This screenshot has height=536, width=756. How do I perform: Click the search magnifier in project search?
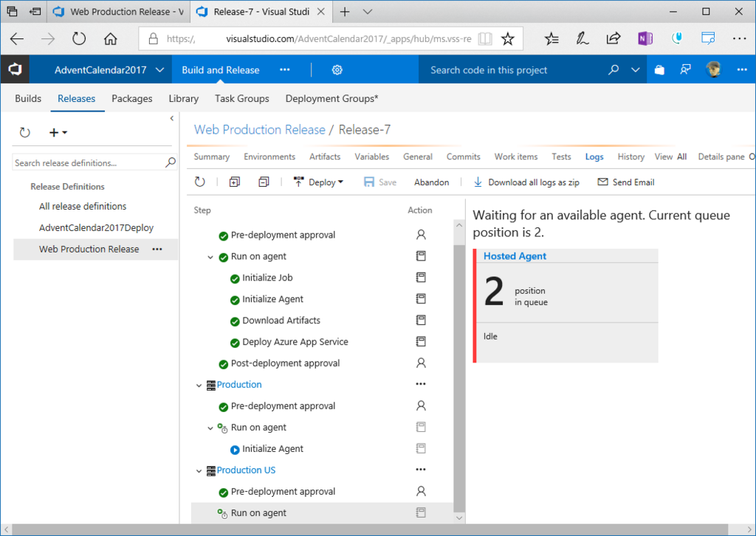[614, 70]
